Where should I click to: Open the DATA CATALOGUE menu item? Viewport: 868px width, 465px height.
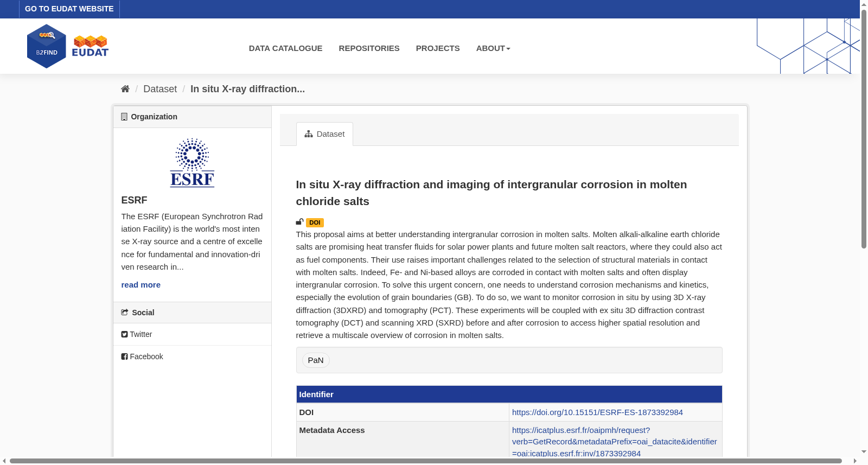pyautogui.click(x=285, y=48)
